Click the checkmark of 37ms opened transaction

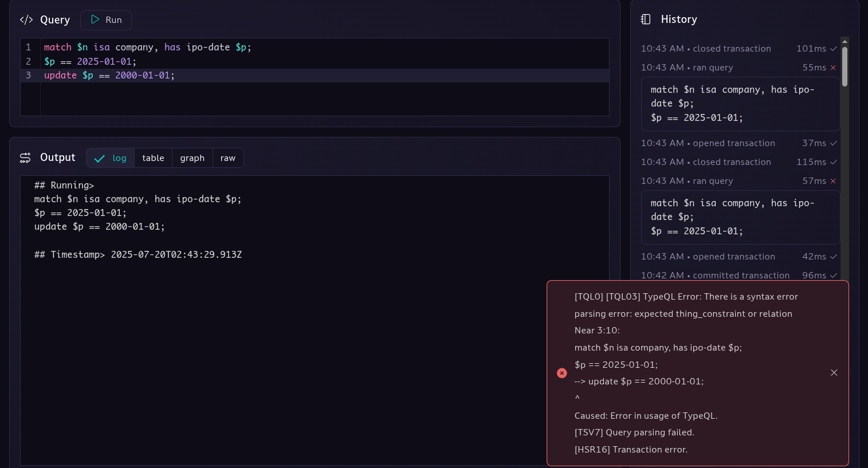click(x=834, y=143)
